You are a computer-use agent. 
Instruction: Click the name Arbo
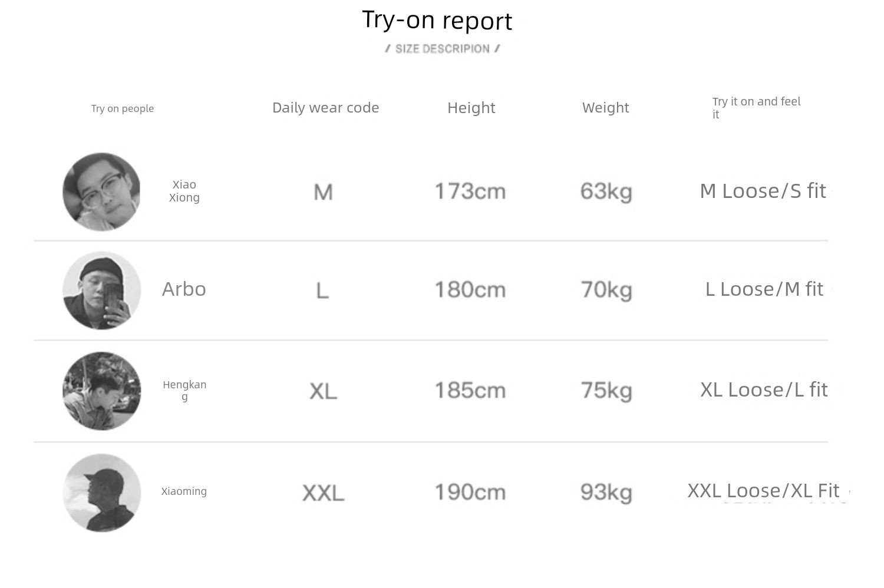point(184,289)
